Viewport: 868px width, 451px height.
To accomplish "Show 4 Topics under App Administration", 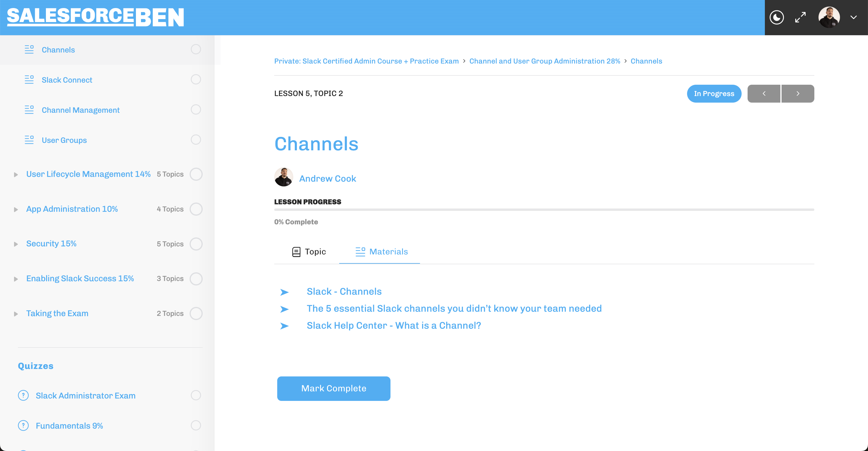I will click(x=170, y=209).
